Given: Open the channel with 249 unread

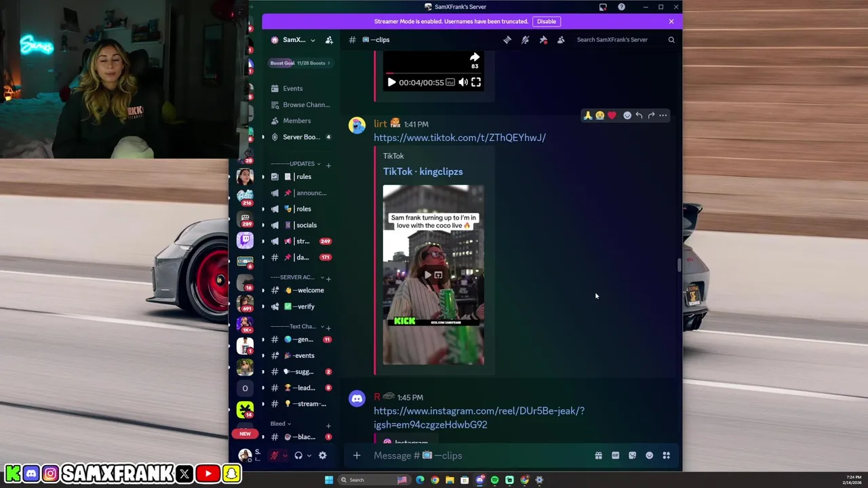Looking at the screenshot, I should pyautogui.click(x=302, y=241).
